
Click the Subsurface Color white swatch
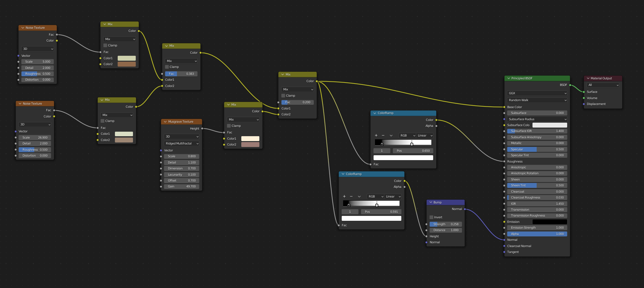[x=549, y=125]
